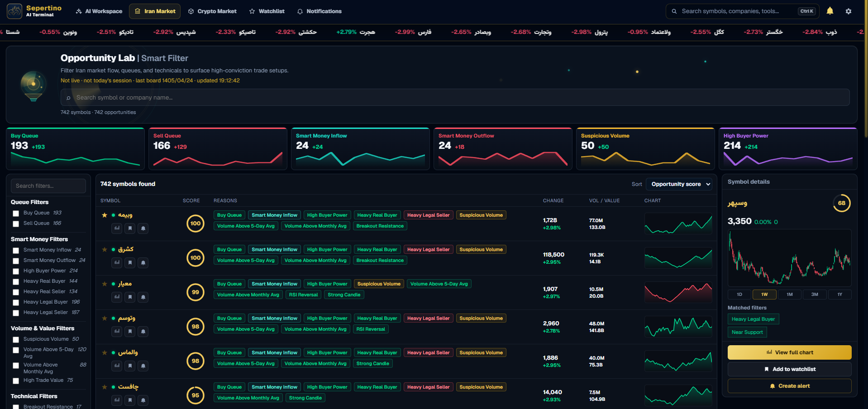Click the وبیمه mini chart thumbnail
The width and height of the screenshot is (868, 409).
click(678, 224)
